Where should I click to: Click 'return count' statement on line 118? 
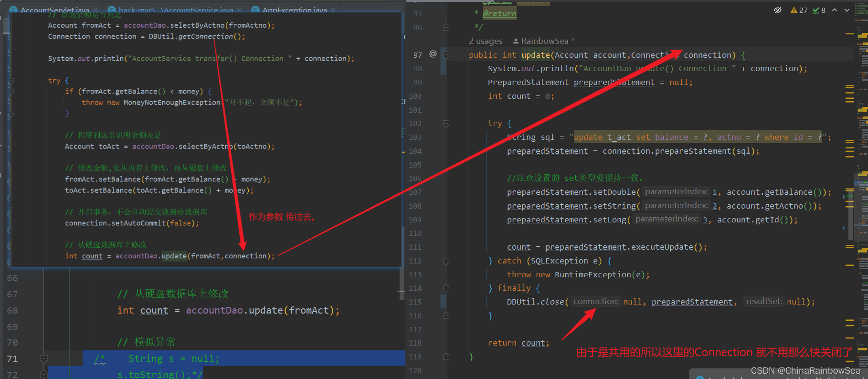tap(519, 343)
